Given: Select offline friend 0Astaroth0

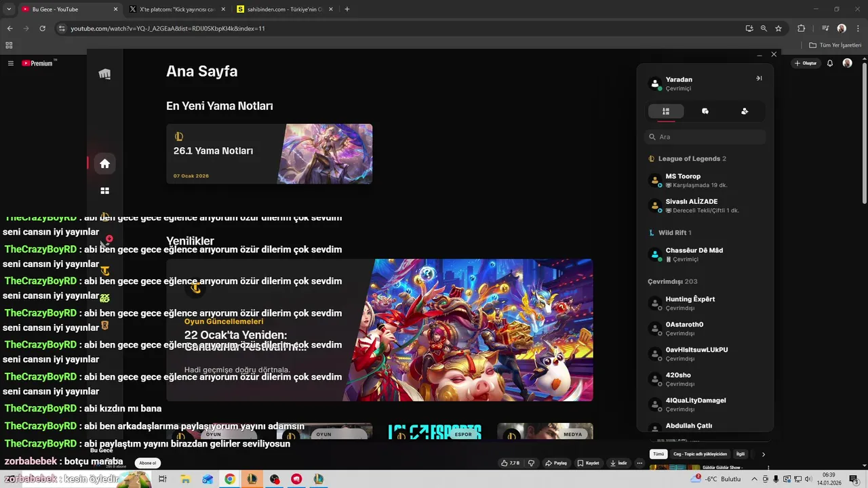Looking at the screenshot, I should 705,328.
